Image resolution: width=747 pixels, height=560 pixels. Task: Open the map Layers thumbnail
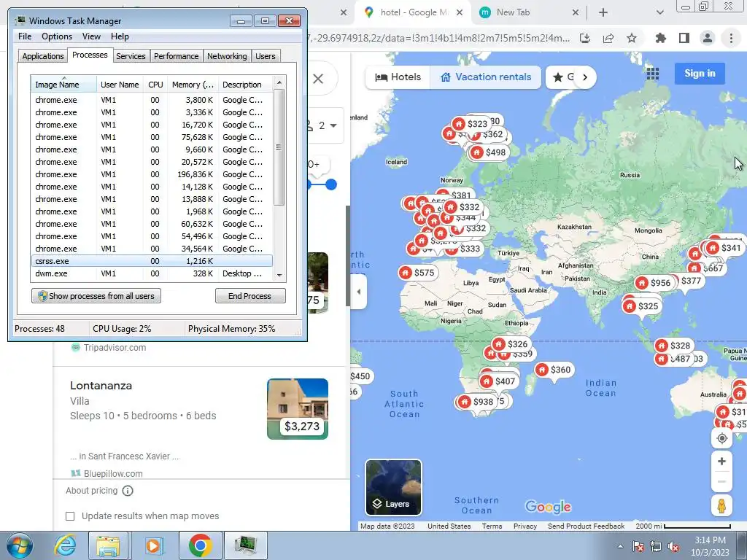[393, 487]
